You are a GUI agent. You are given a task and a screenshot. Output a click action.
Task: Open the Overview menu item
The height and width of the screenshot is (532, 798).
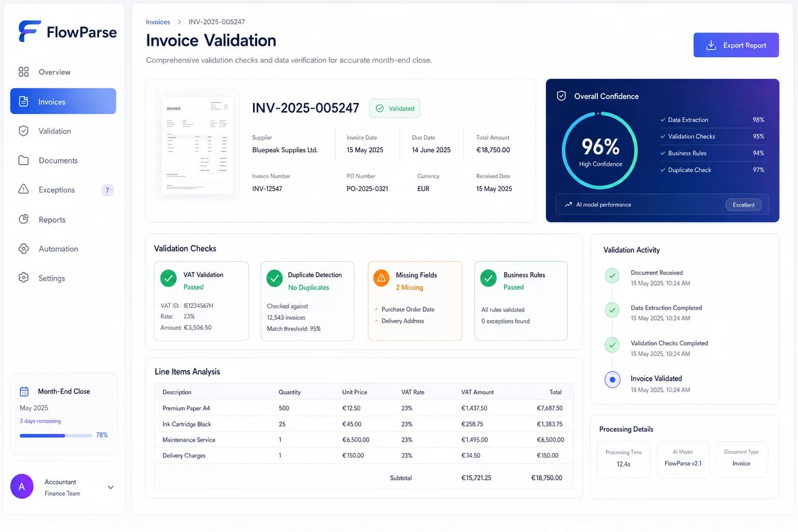[x=63, y=72]
